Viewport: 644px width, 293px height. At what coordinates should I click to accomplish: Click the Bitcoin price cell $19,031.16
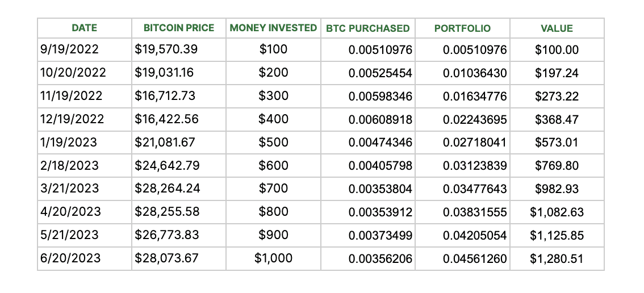pos(179,73)
